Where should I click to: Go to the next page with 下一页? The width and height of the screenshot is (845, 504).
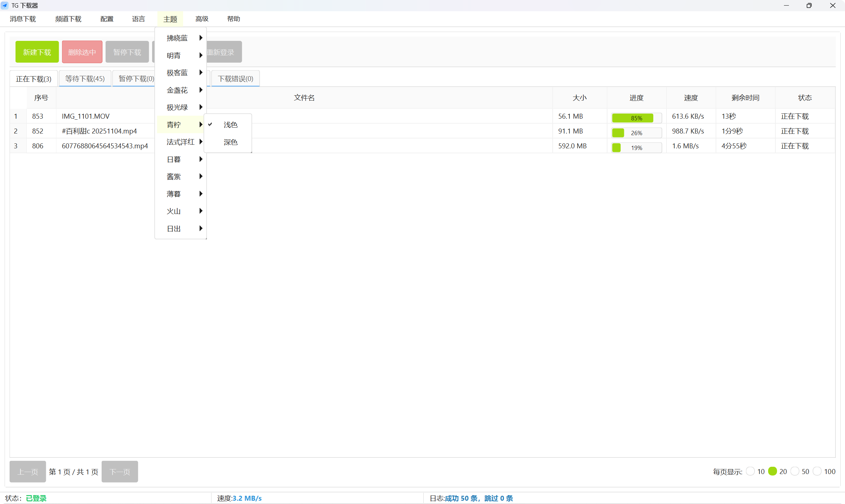pyautogui.click(x=120, y=471)
